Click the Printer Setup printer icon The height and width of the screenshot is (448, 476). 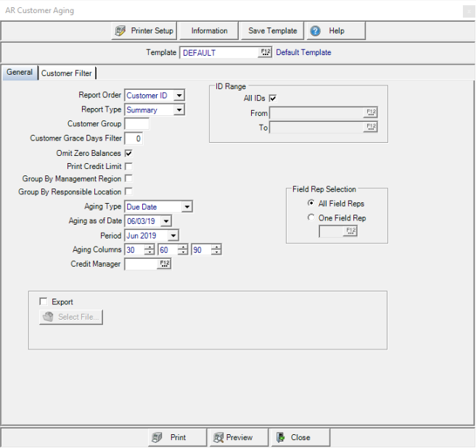tap(121, 31)
